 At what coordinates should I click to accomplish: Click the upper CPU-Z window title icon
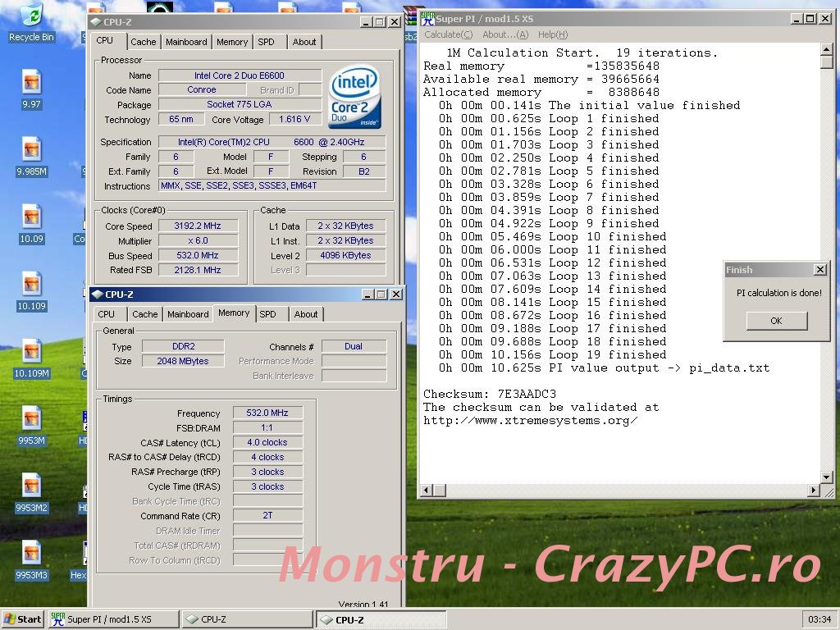pos(96,22)
